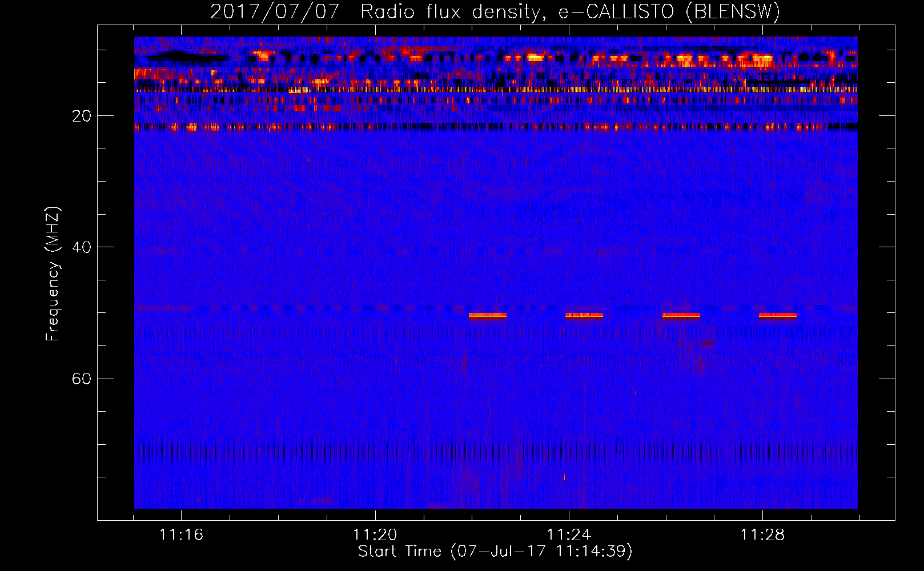The image size is (924, 571).
Task: Click the 'Start Time (07-Jul-17 11:14:39)' x-axis label
Action: 495,552
